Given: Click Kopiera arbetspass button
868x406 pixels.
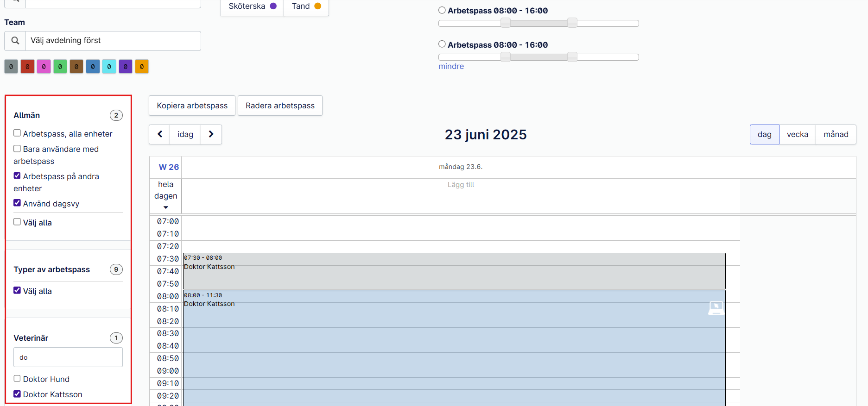Looking at the screenshot, I should coord(192,106).
